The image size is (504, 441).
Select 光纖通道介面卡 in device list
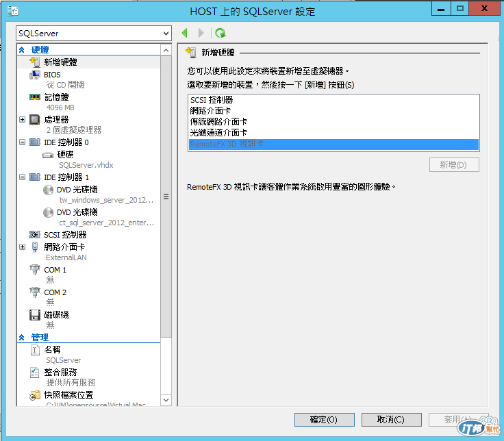click(x=333, y=133)
